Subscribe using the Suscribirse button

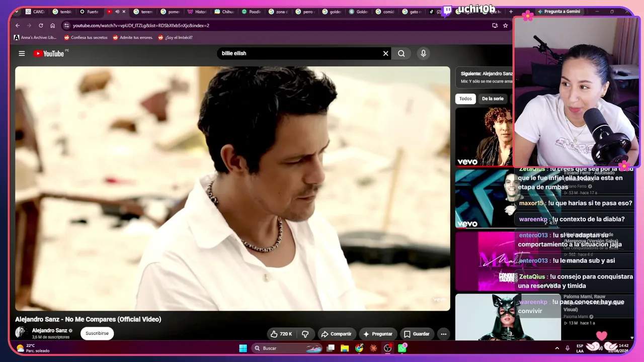[97, 333]
